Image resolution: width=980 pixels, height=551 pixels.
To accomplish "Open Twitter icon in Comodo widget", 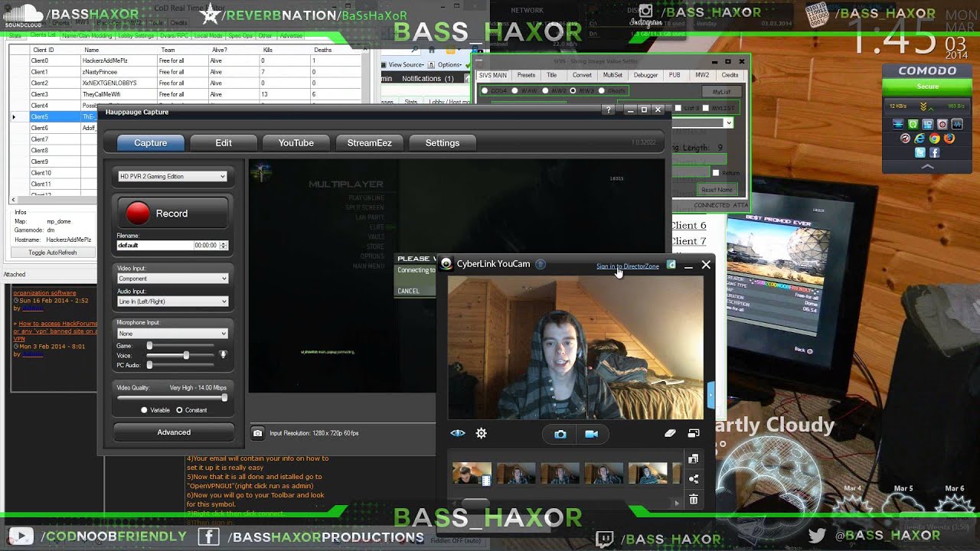I will click(920, 153).
